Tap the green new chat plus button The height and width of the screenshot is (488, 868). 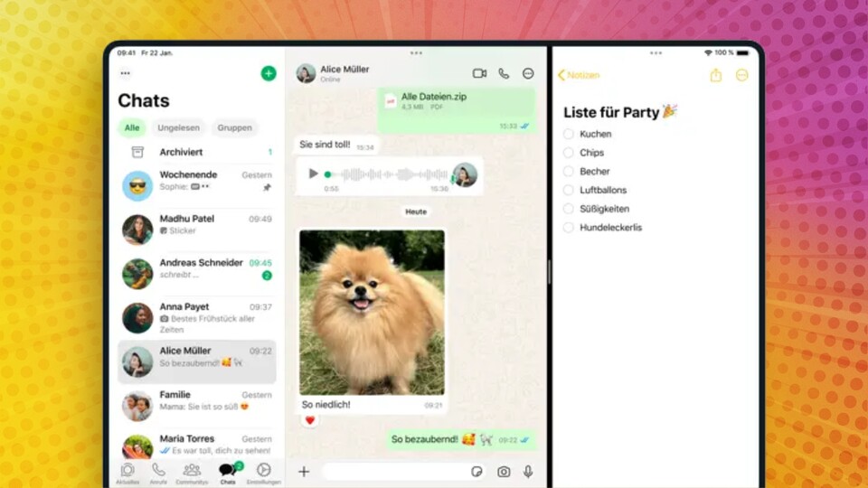pyautogui.click(x=269, y=73)
